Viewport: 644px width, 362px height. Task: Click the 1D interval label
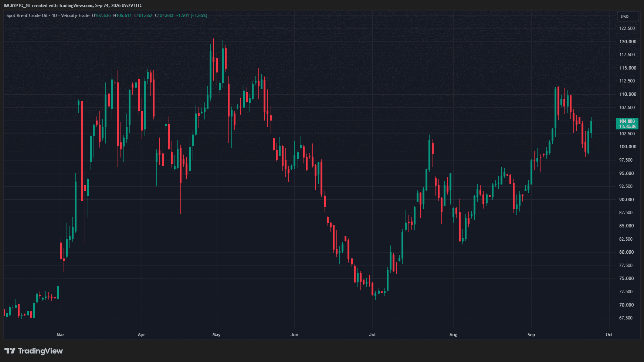pos(54,16)
